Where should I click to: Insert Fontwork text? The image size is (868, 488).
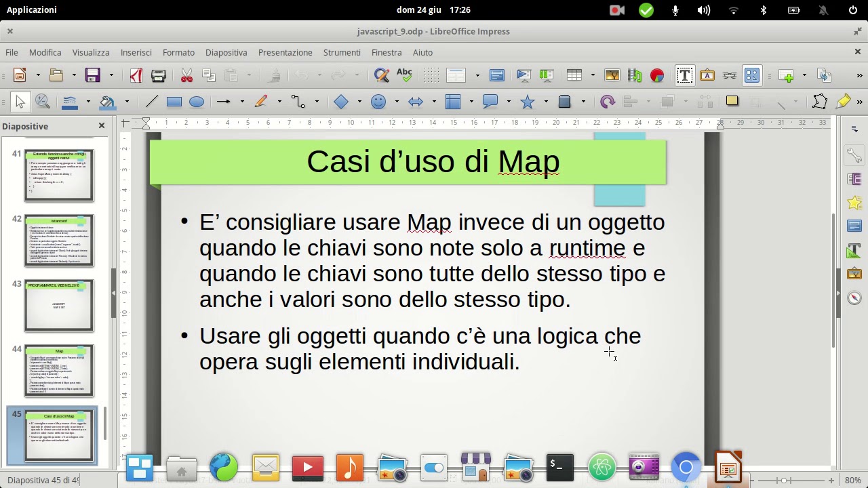tap(707, 75)
